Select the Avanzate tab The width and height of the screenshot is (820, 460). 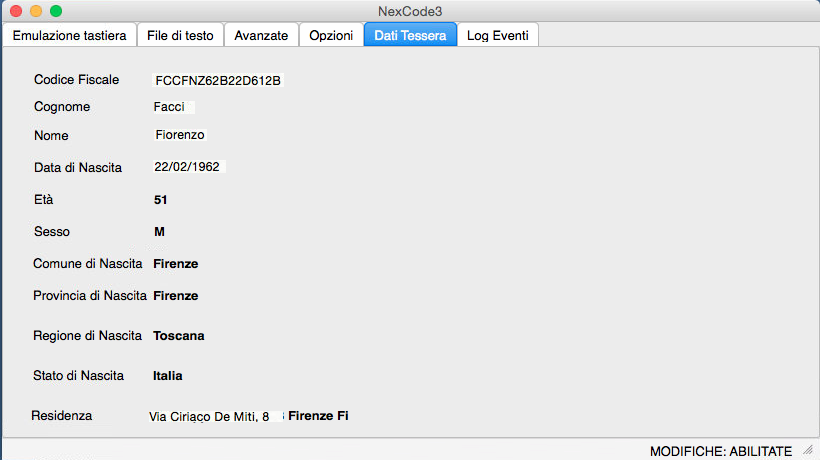coord(261,35)
